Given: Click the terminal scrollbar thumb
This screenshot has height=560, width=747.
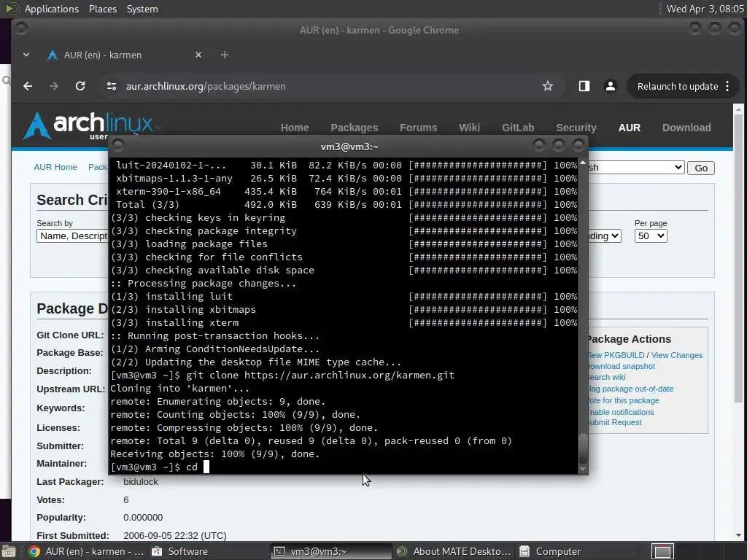Looking at the screenshot, I should (x=583, y=448).
